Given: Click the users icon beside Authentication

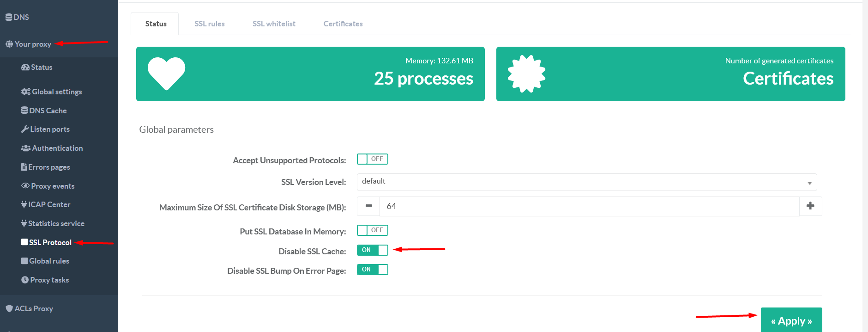Looking at the screenshot, I should click(25, 148).
